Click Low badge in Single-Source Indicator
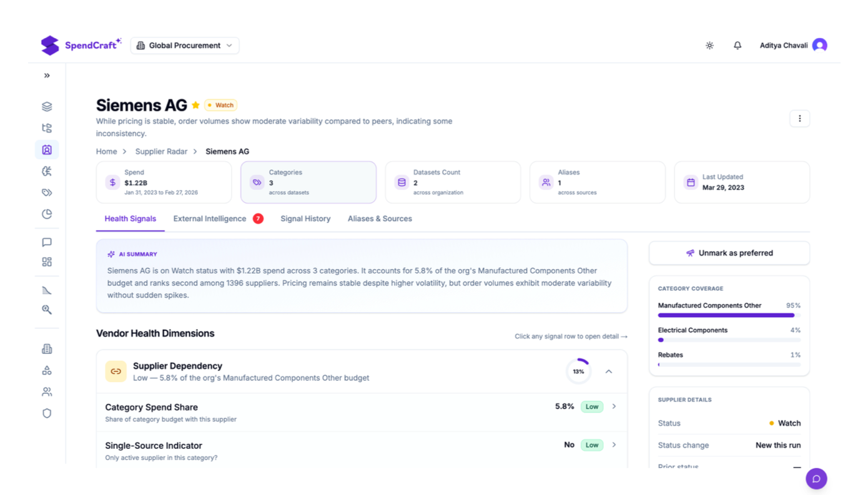Image resolution: width=868 pixels, height=495 pixels. click(592, 445)
